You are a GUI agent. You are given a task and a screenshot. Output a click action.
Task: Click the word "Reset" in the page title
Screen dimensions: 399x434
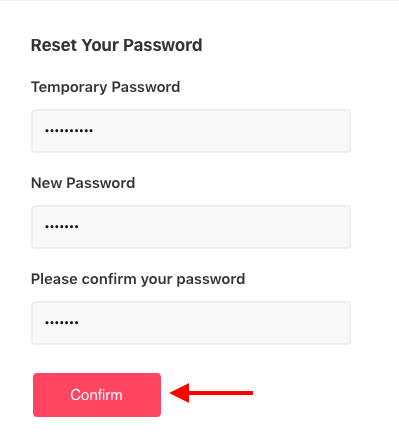click(x=54, y=45)
